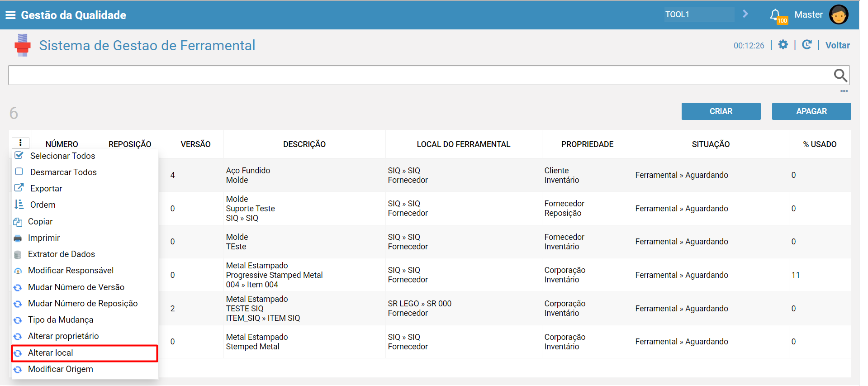Click the ferramental system logo icon
This screenshot has width=868, height=386.
click(x=22, y=45)
